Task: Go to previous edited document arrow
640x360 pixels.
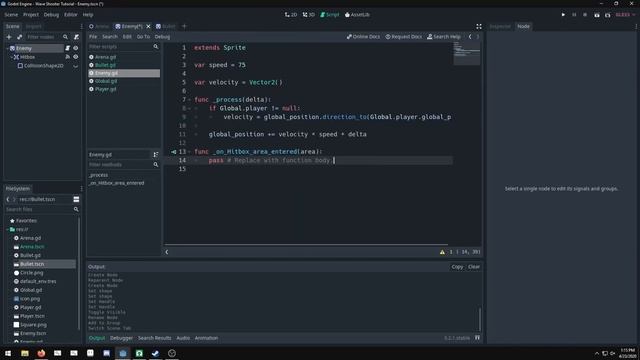Action: [470, 37]
